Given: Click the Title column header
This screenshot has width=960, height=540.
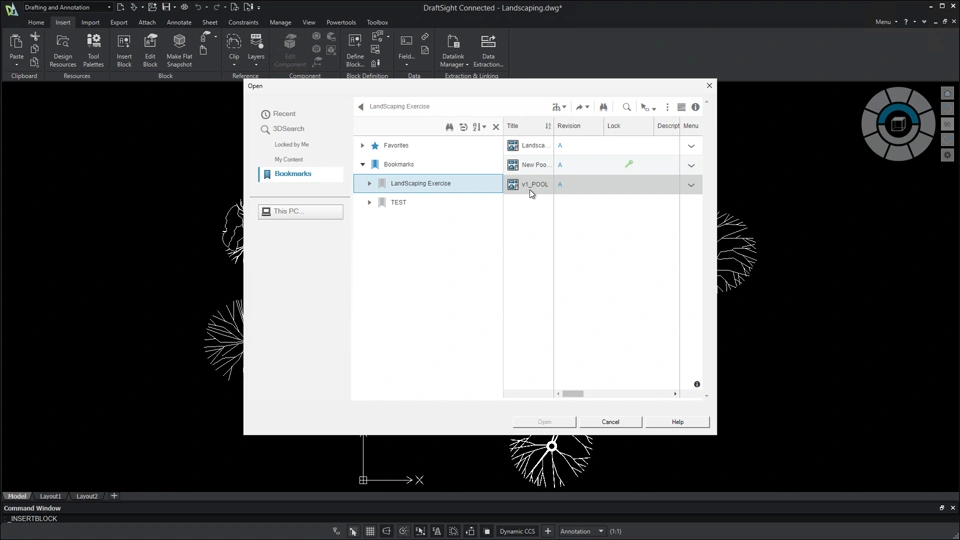Looking at the screenshot, I should click(528, 126).
